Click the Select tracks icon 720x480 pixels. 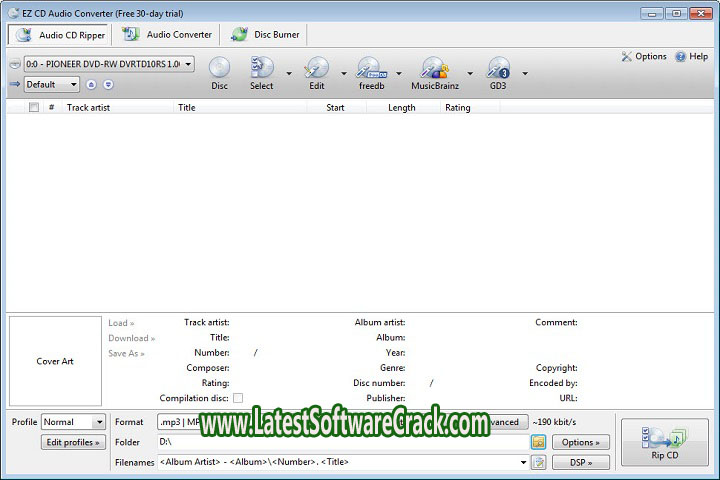point(262,69)
